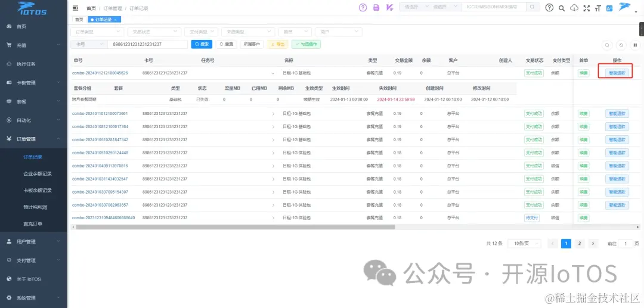
Task: Switch to the 首页 tab under breadcrumb
Action: coord(79,20)
